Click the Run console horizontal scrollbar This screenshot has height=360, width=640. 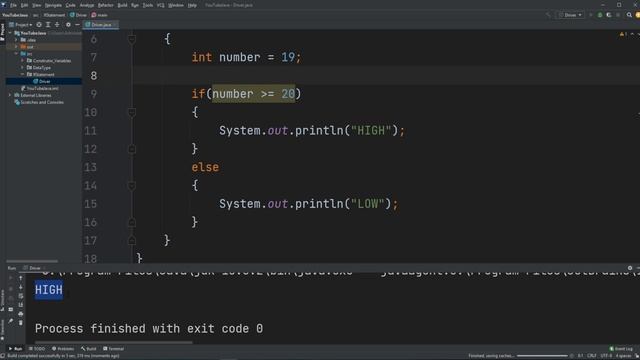113,342
